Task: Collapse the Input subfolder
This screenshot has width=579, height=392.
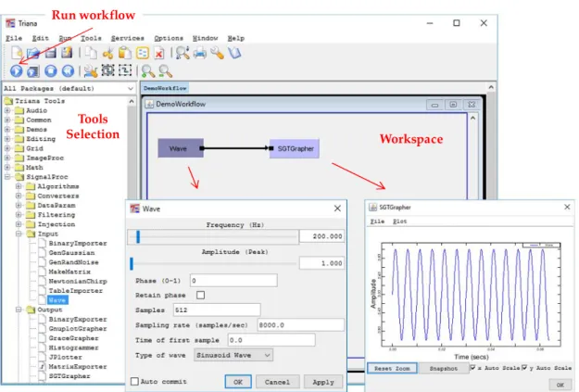Action: click(19, 234)
